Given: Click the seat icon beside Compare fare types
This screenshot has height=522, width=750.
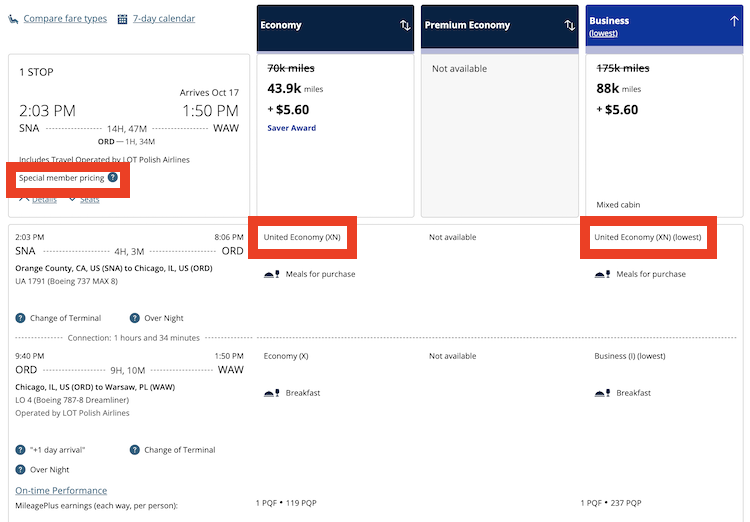Looking at the screenshot, I should [x=13, y=19].
